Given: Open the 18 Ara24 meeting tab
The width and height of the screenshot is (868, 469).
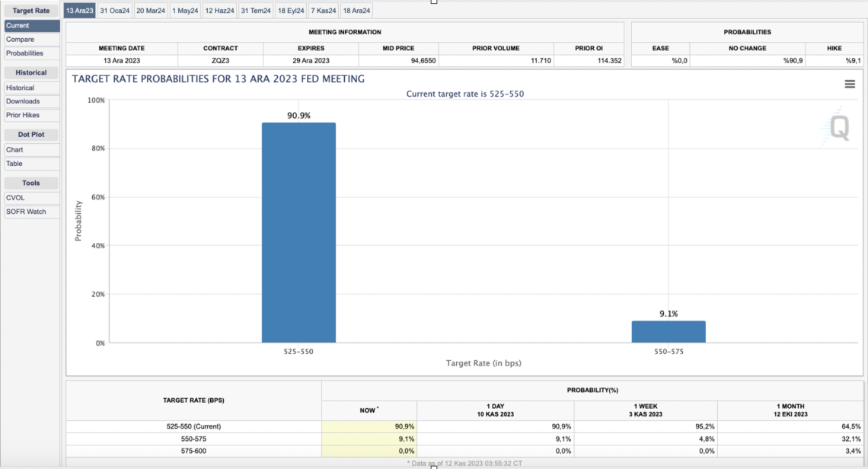Looking at the screenshot, I should point(356,11).
